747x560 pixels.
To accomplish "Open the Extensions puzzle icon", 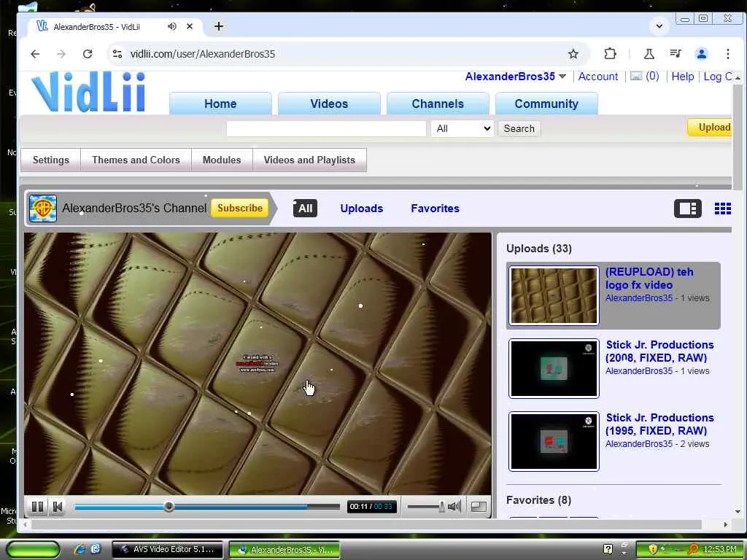I will click(x=610, y=54).
